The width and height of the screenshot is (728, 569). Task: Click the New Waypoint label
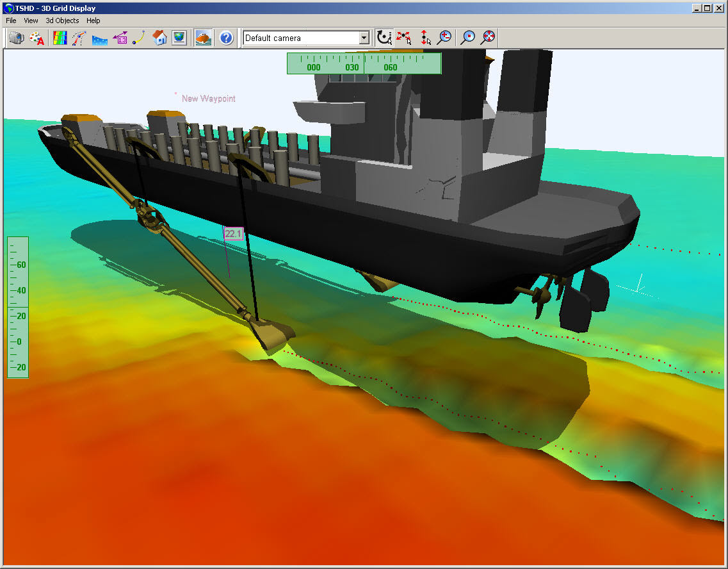pyautogui.click(x=208, y=99)
